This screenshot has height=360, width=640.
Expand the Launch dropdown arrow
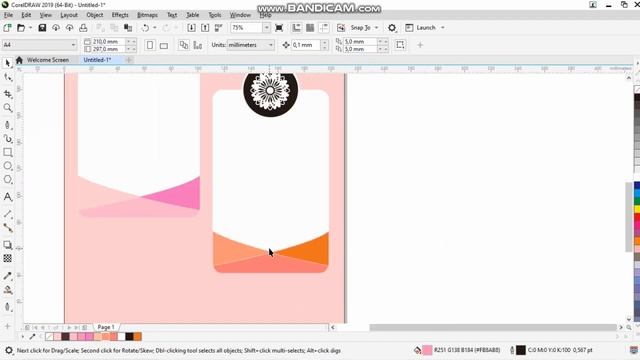pos(442,28)
